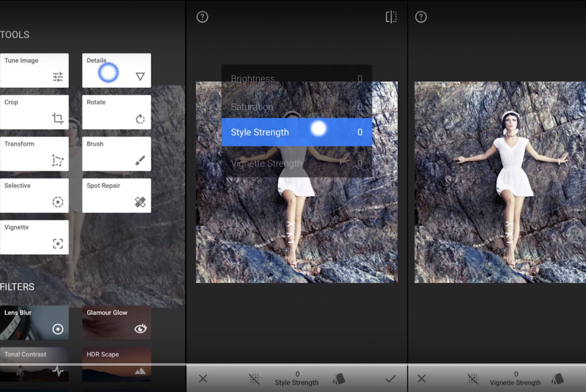Open the Details tool tile
This screenshot has height=392, width=586.
click(x=117, y=70)
